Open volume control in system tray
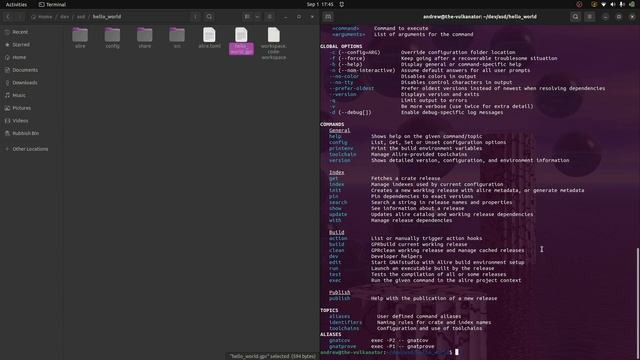The image size is (640, 360). click(613, 4)
